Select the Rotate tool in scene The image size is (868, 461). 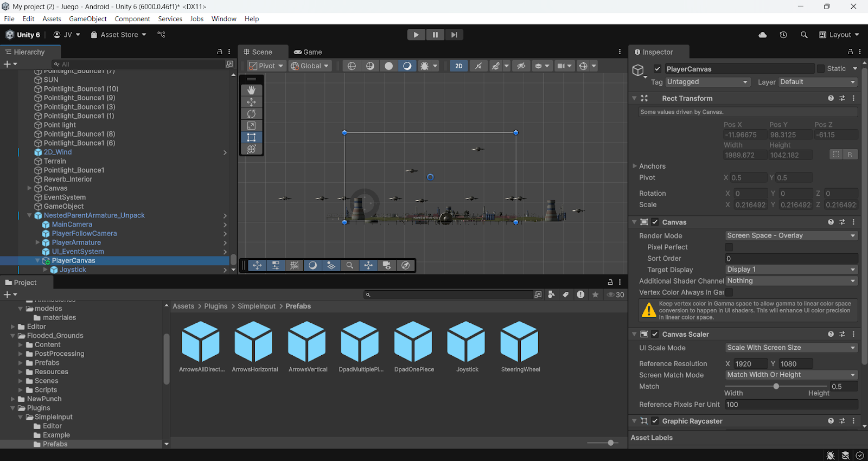(251, 114)
